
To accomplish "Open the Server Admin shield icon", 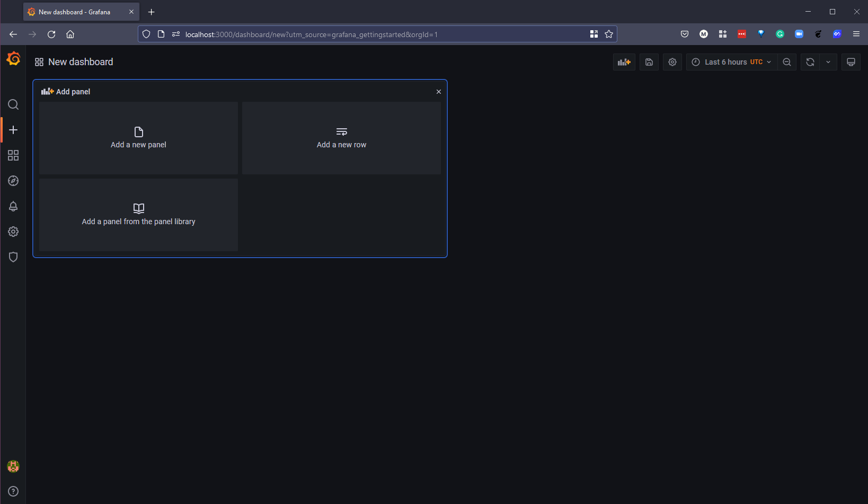I will pos(13,257).
